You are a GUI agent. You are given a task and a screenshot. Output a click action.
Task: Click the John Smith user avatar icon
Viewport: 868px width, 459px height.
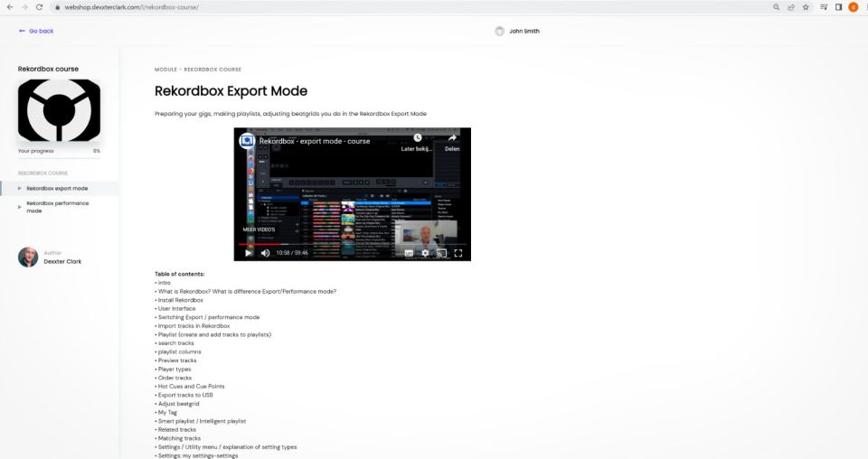[499, 31]
